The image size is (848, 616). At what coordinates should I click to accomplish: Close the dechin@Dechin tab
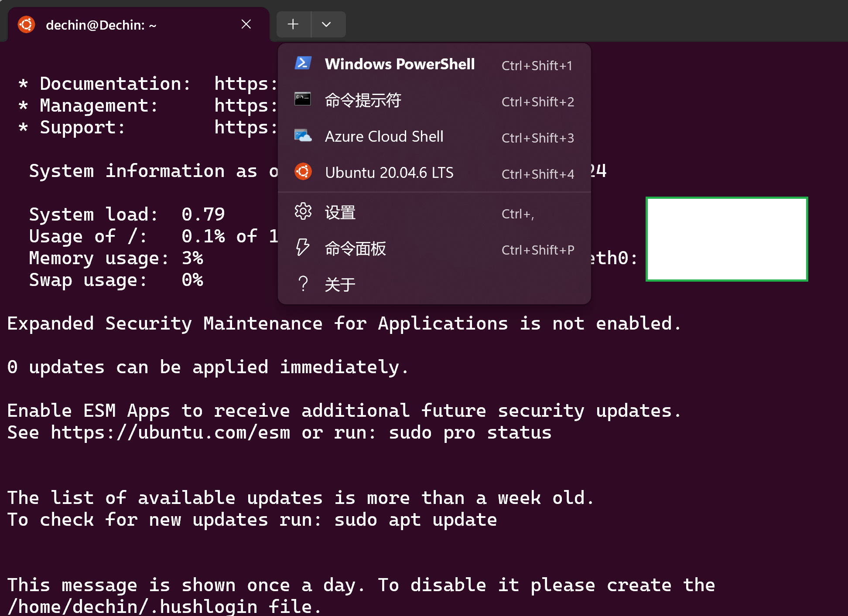[x=246, y=24]
